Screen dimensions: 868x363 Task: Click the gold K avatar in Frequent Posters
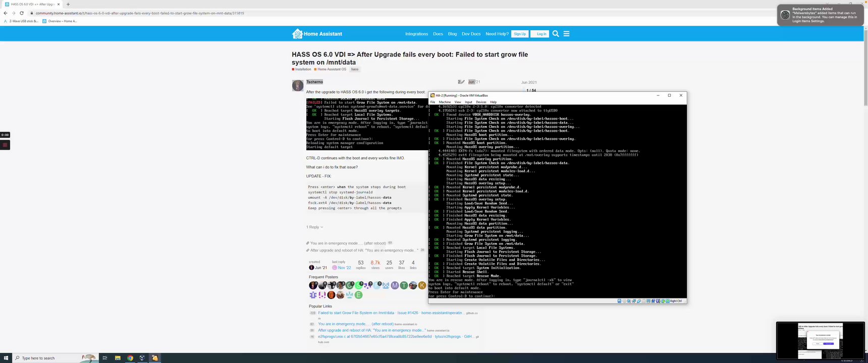coord(422,285)
